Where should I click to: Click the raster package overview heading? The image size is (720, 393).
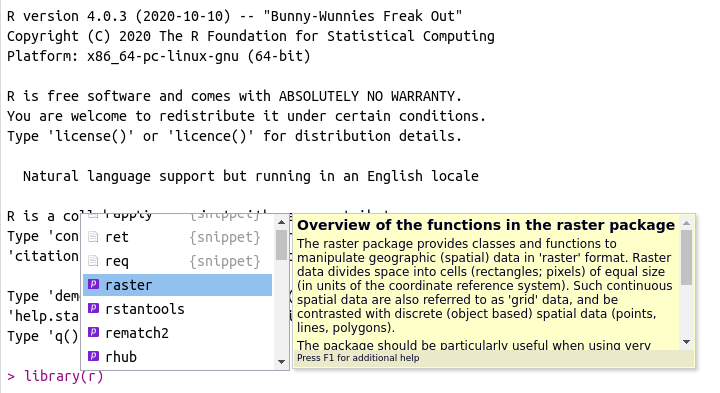(486, 225)
